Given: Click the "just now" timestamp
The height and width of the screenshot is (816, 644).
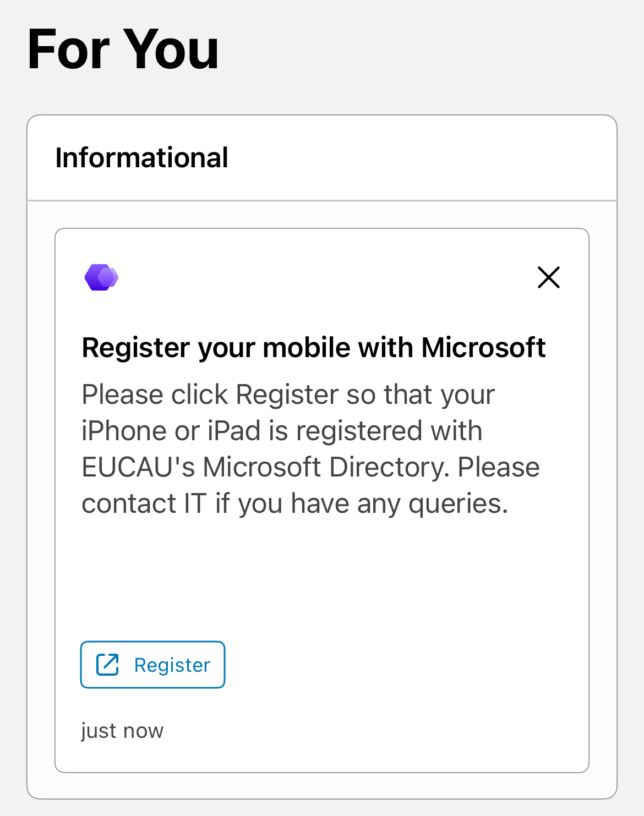Looking at the screenshot, I should pyautogui.click(x=122, y=731).
